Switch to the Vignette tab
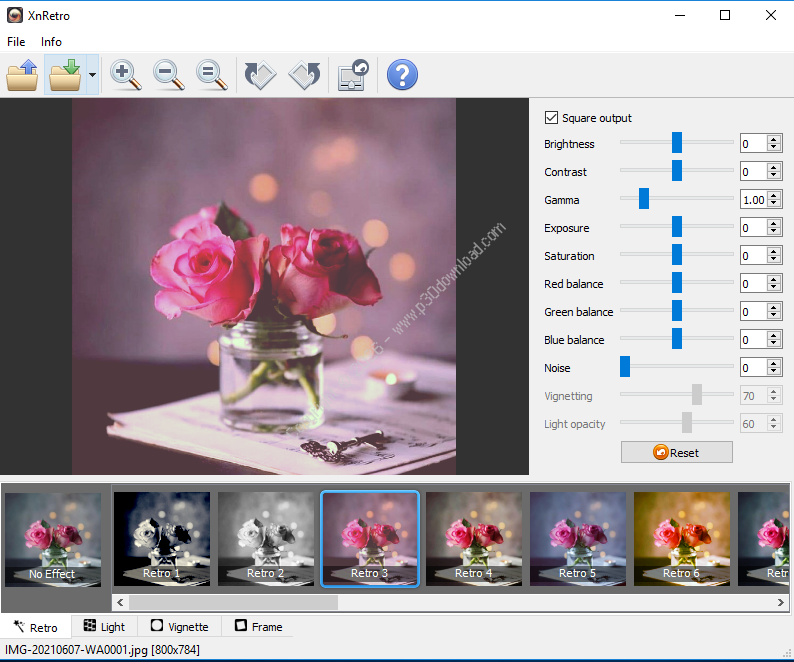The image size is (794, 662). point(179,627)
